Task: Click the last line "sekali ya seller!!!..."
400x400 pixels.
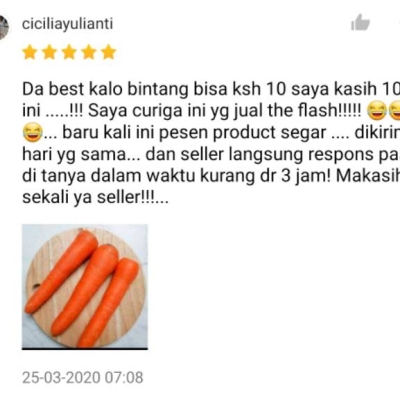Action: 95,197
